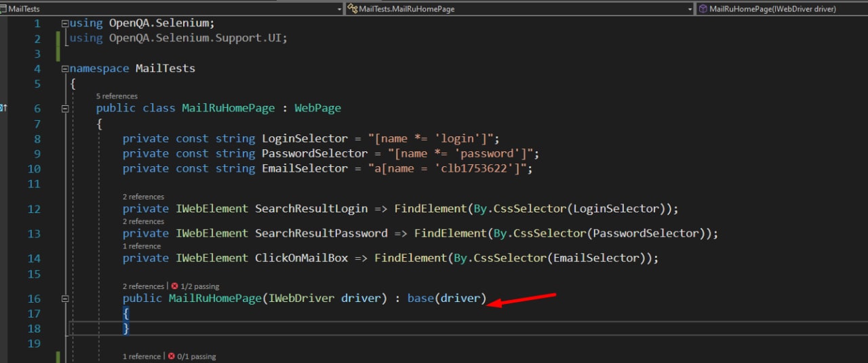868x363 pixels.
Task: Click the string "[name *= 'login']"
Action: 431,138
